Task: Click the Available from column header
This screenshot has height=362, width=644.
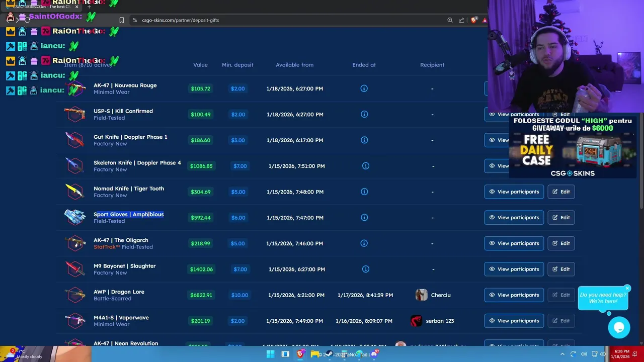Action: [x=294, y=65]
